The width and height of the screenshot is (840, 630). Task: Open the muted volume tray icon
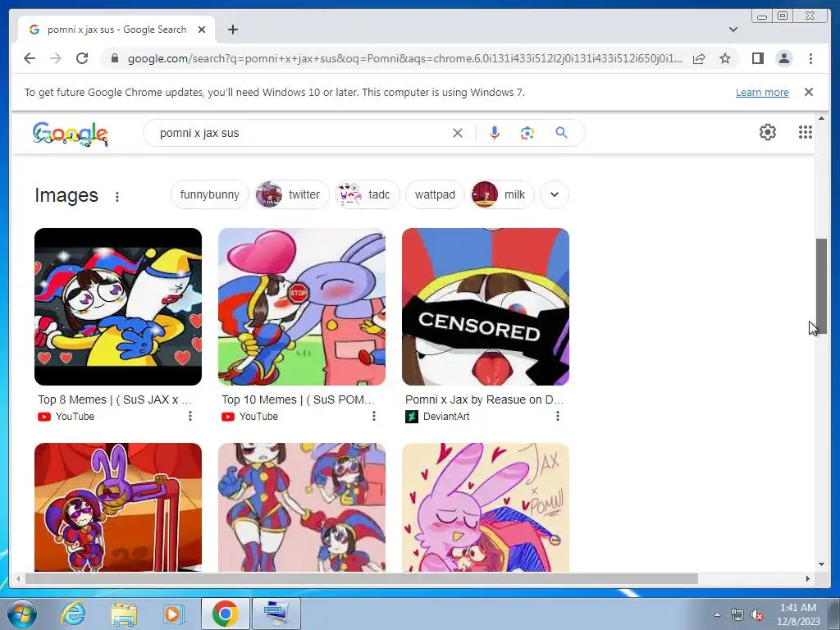pyautogui.click(x=757, y=615)
